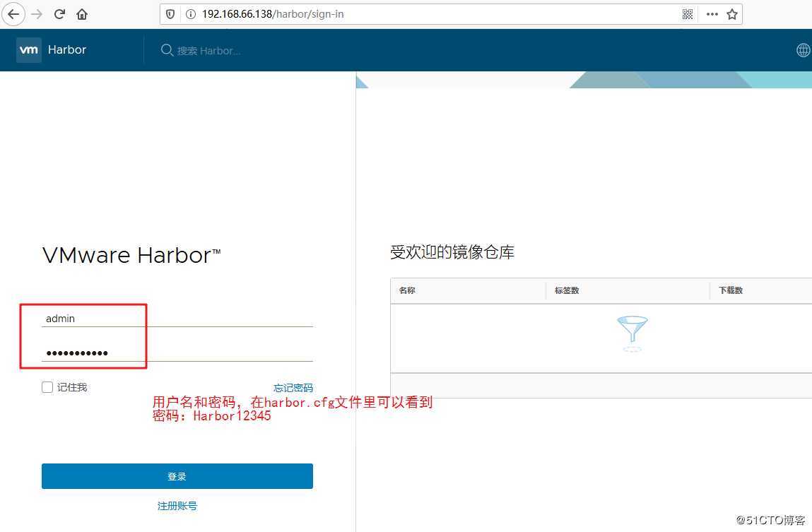The width and height of the screenshot is (812, 532).
Task: Open the language globe icon in header
Action: (804, 50)
